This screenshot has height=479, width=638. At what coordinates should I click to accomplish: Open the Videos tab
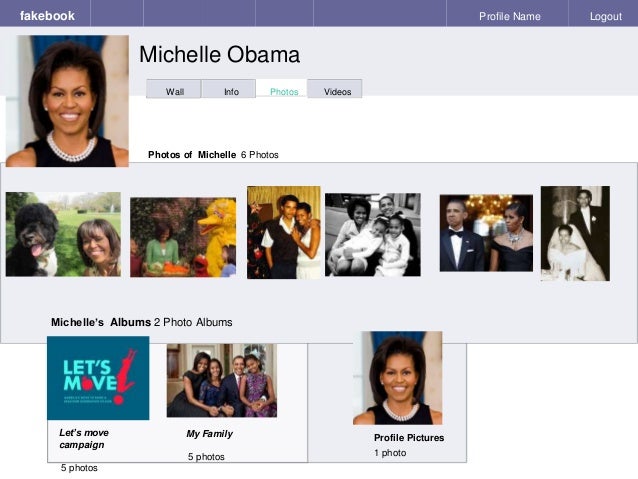(x=335, y=89)
